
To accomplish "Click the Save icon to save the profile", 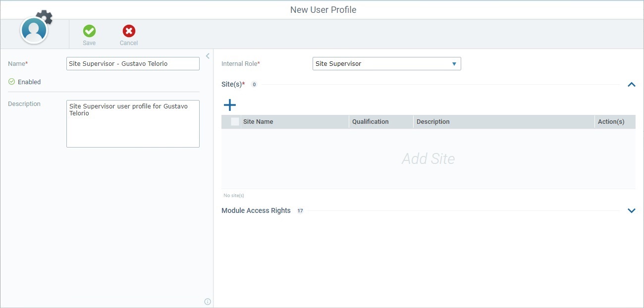I will click(89, 31).
